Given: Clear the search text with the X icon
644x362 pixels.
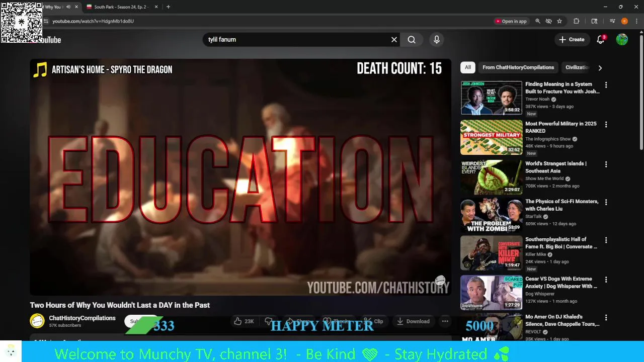Looking at the screenshot, I should 394,40.
